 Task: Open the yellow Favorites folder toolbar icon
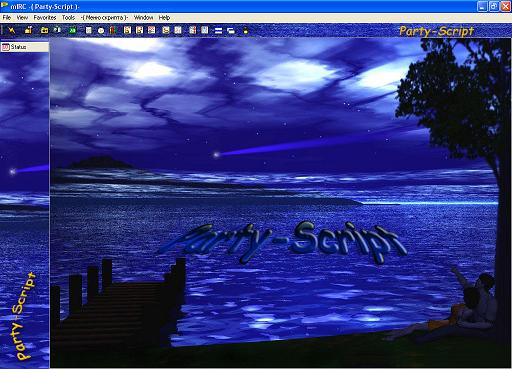[x=44, y=30]
